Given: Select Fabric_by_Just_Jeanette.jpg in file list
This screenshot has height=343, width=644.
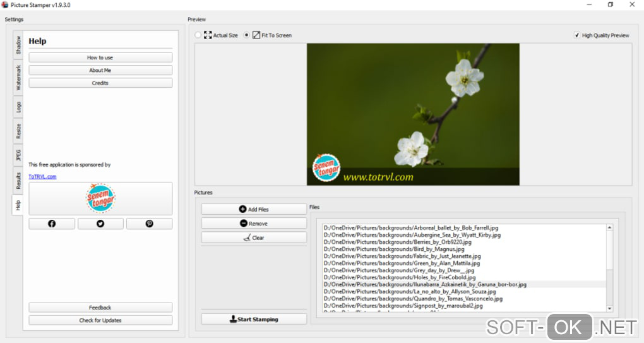Looking at the screenshot, I should 464,256.
